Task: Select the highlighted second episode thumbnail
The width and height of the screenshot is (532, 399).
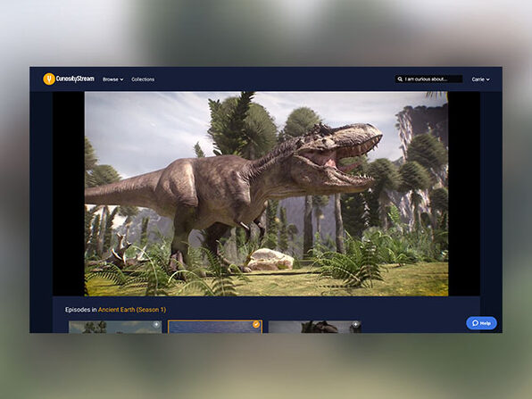Action: (215, 327)
